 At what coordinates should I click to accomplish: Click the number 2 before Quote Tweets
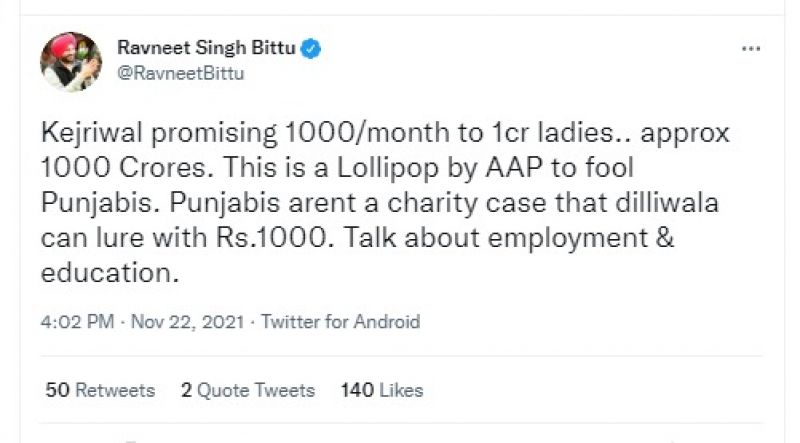(x=186, y=390)
